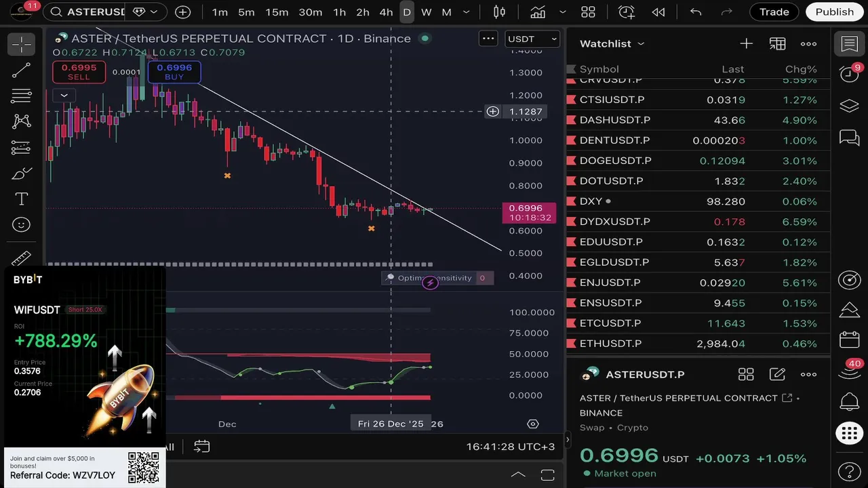Select the Text annotation tool

pos(22,199)
